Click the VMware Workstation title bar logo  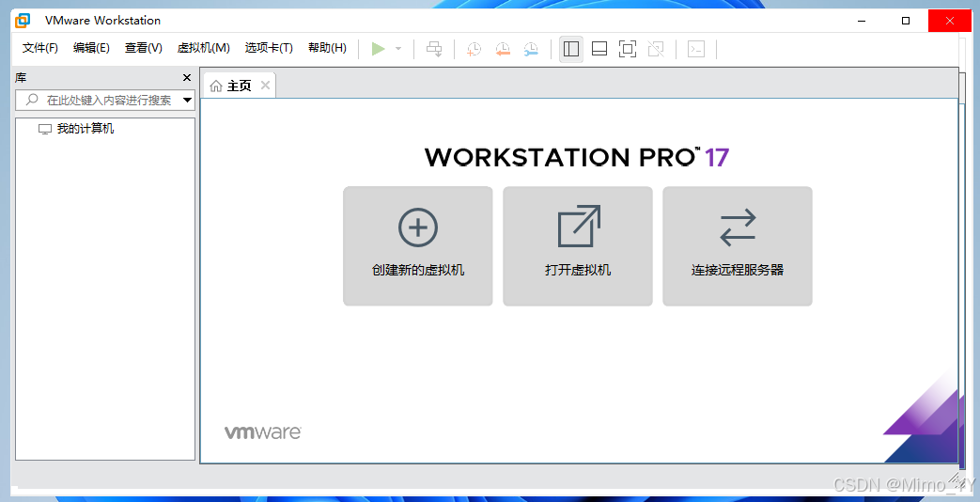coord(23,21)
